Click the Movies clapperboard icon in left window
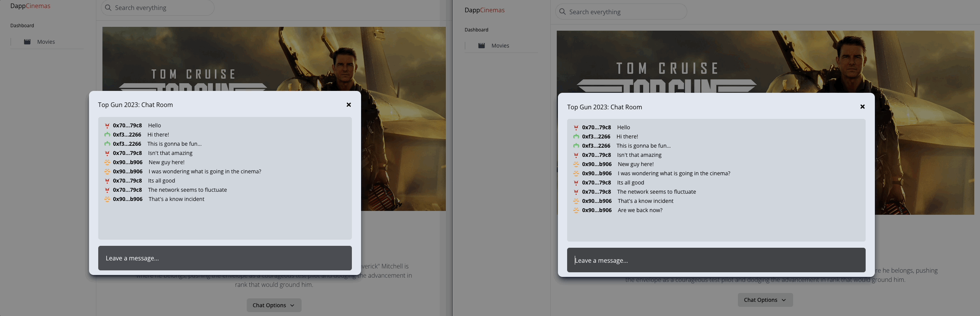Screen dimensions: 980x316 pyautogui.click(x=27, y=42)
